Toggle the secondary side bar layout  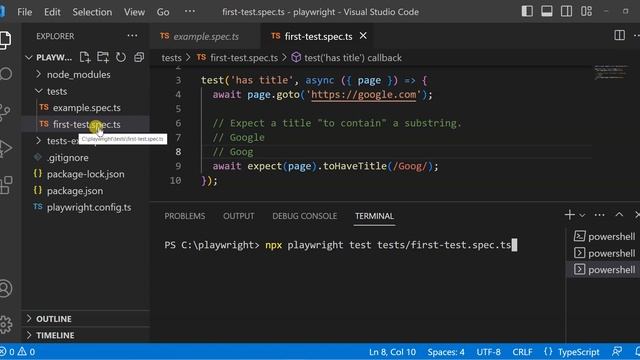click(566, 11)
